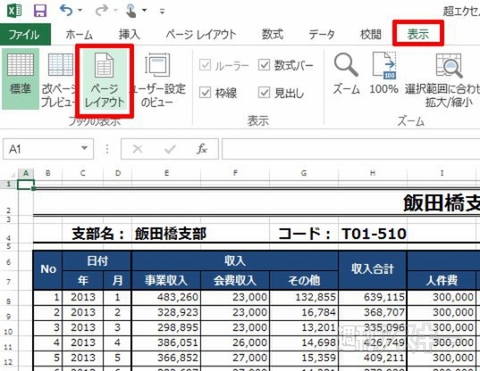Select column E header

coord(166,173)
